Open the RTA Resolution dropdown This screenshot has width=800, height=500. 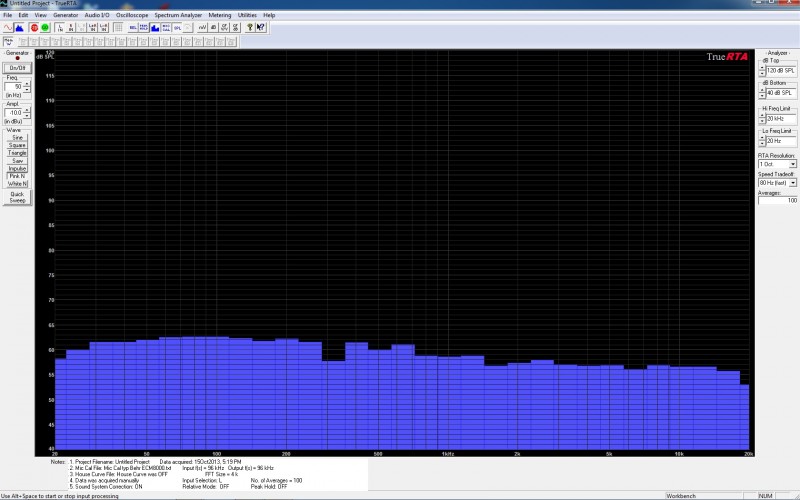click(793, 164)
